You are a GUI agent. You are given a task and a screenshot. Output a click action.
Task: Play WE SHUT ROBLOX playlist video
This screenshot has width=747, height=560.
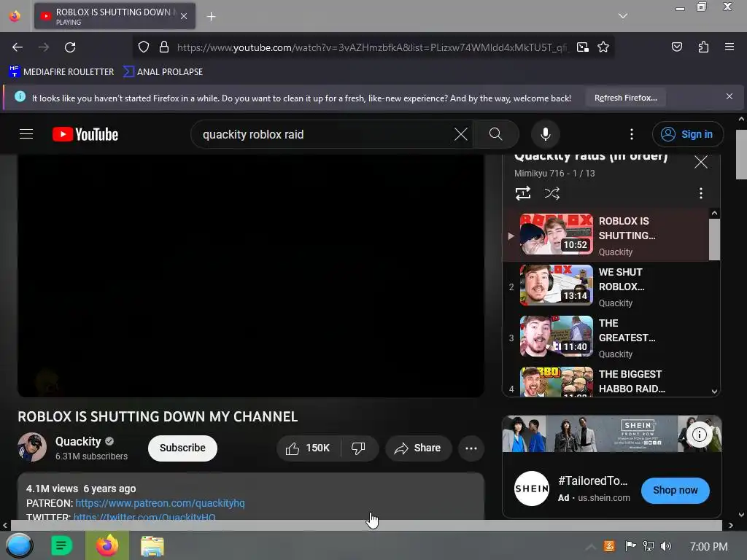606,287
